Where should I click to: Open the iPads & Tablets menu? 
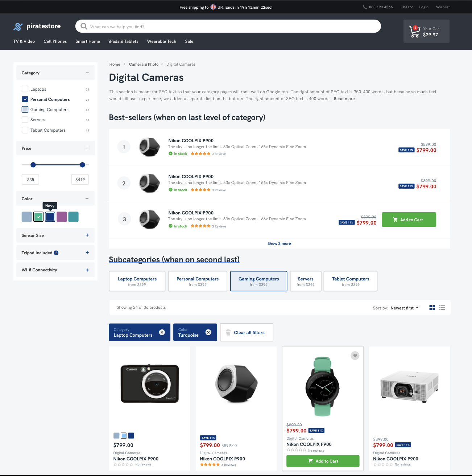pos(124,41)
